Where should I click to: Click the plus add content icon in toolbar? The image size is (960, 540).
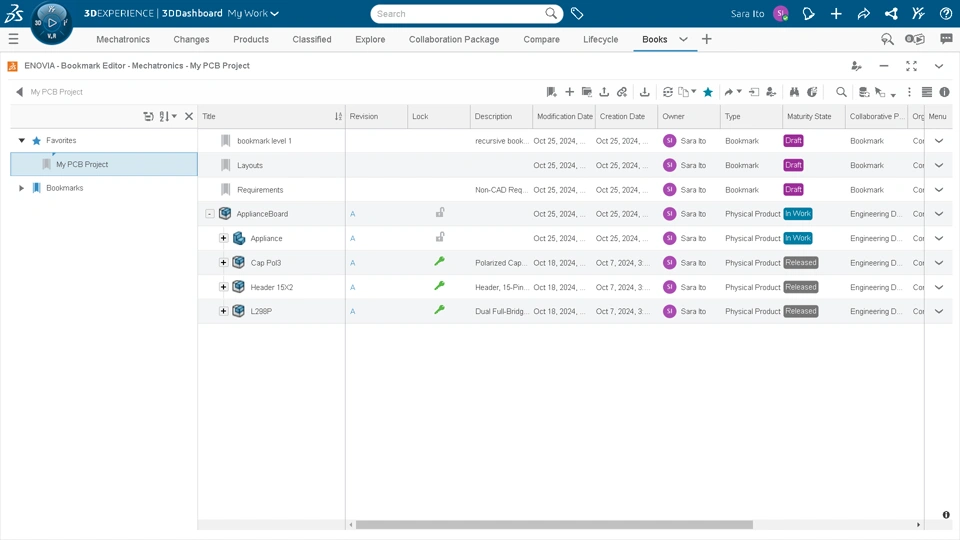tap(569, 92)
